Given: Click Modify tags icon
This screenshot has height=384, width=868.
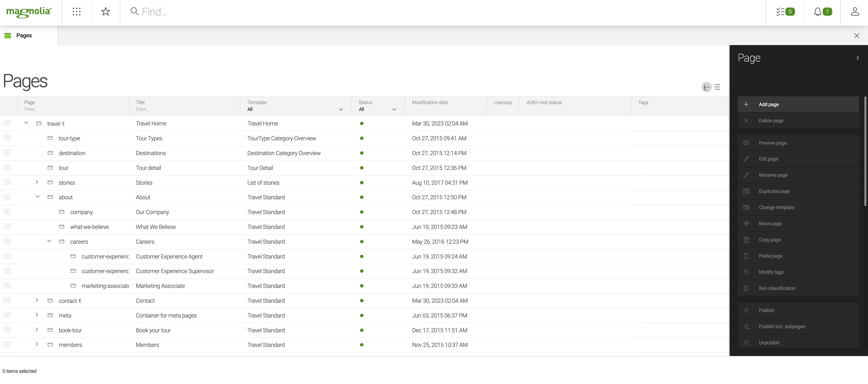Looking at the screenshot, I should 746,272.
